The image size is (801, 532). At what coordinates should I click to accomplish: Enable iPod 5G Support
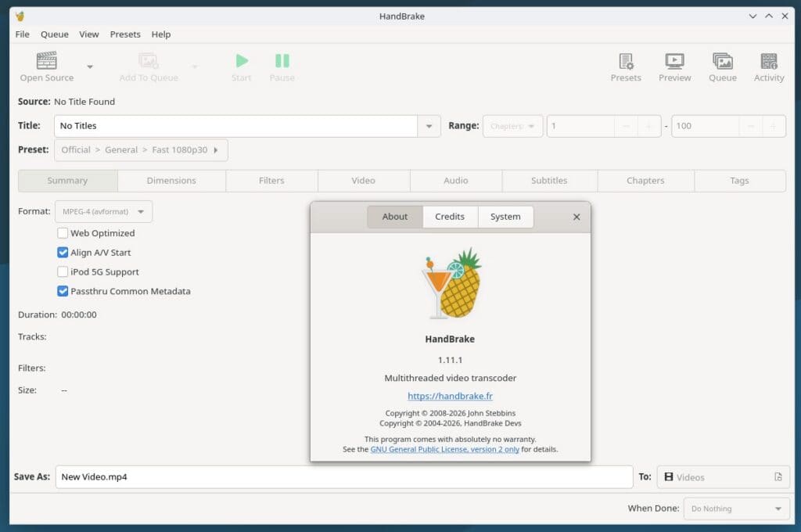(x=62, y=271)
